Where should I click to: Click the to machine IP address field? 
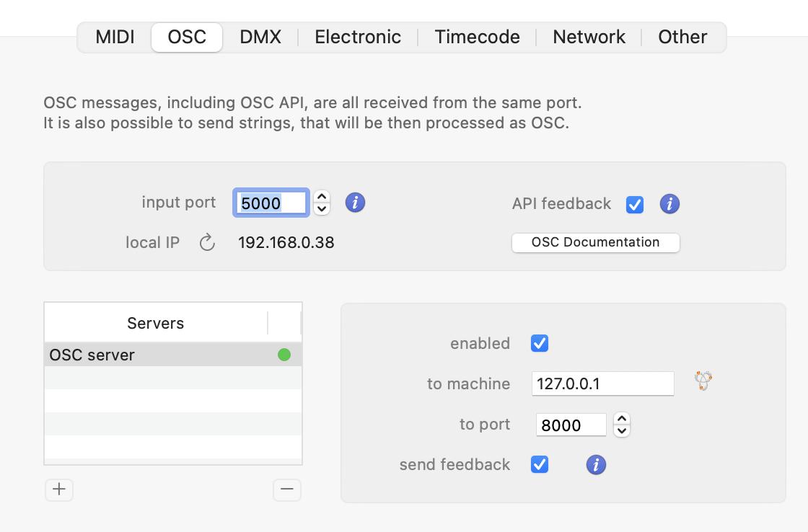click(x=602, y=384)
